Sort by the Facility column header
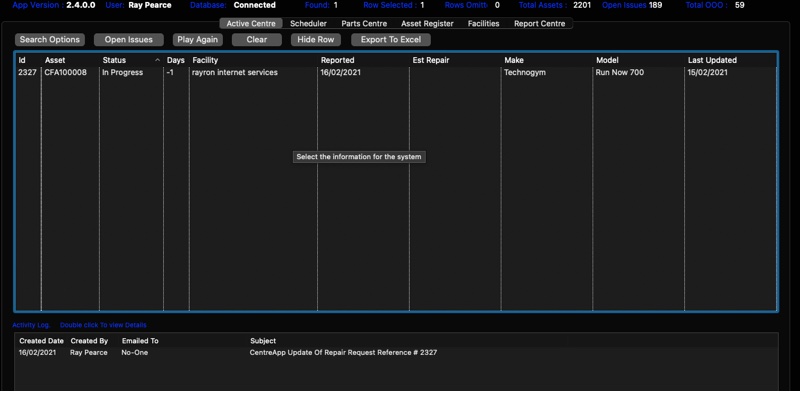 coord(205,60)
